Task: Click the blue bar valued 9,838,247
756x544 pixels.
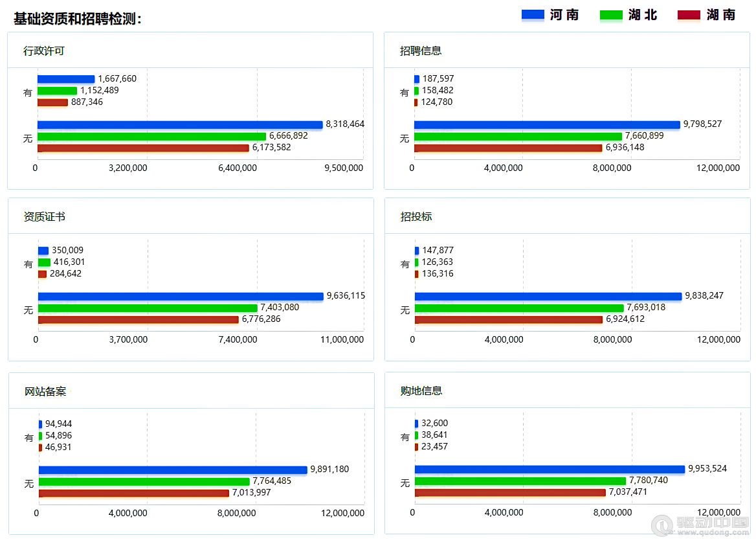Action: pyautogui.click(x=548, y=296)
